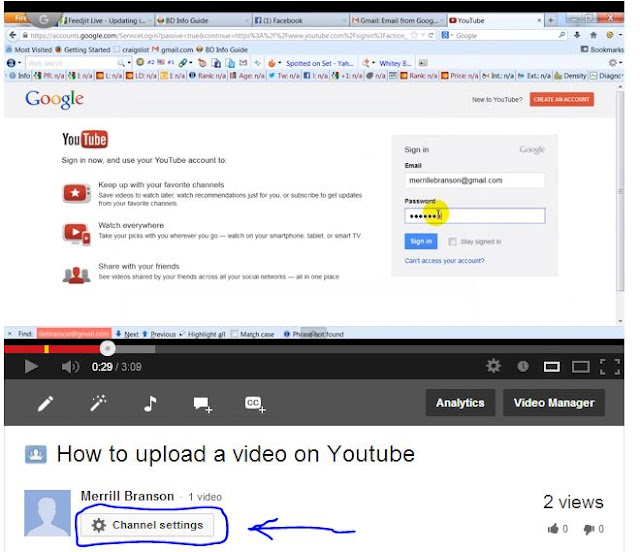Viewport: 640px width, 552px height.
Task: Click Find bar Next button
Action: click(x=127, y=334)
